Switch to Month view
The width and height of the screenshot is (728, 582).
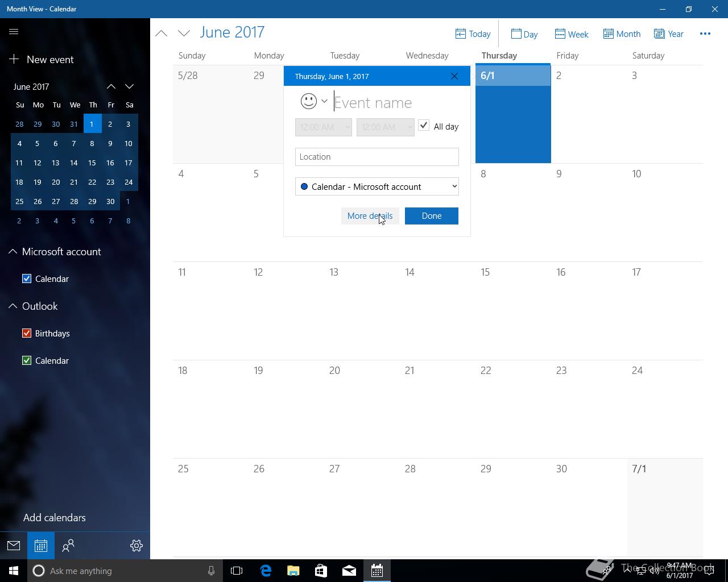(622, 34)
